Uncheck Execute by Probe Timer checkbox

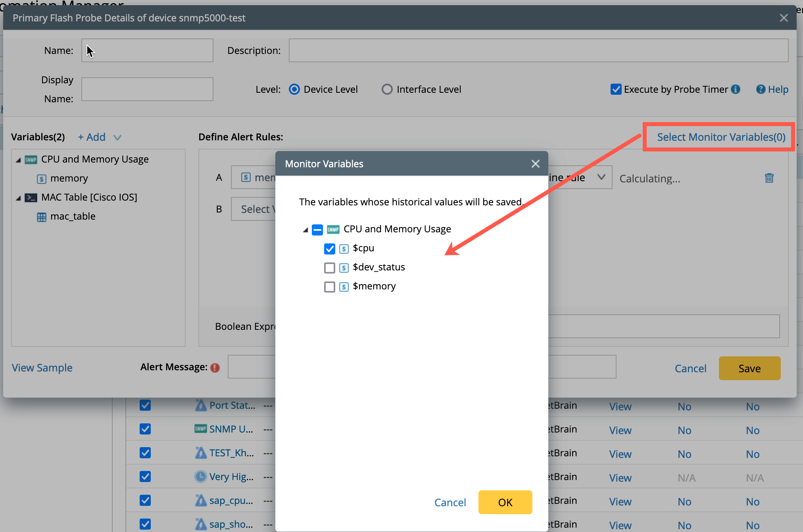pos(616,89)
